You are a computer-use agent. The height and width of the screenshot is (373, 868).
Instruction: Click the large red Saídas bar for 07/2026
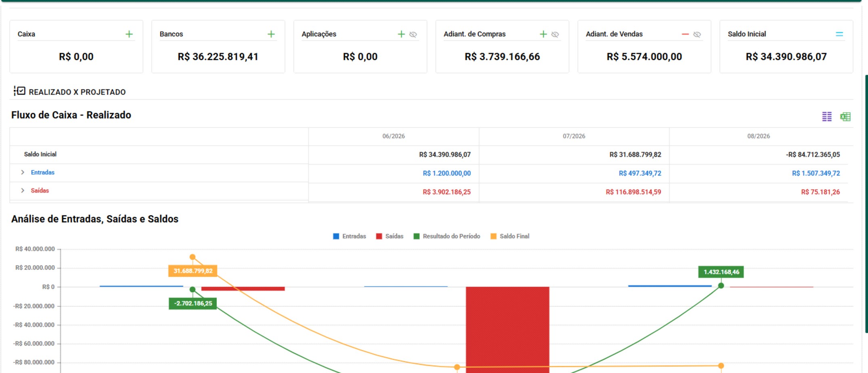pyautogui.click(x=507, y=329)
